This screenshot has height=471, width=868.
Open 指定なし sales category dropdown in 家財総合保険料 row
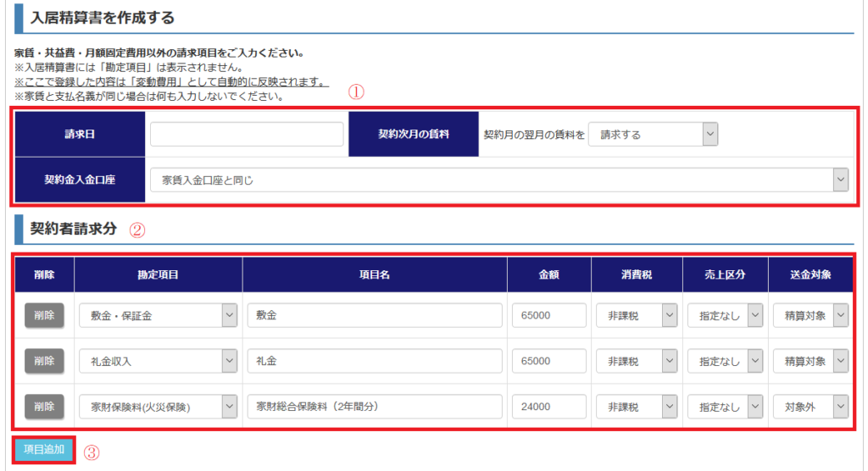[726, 407]
